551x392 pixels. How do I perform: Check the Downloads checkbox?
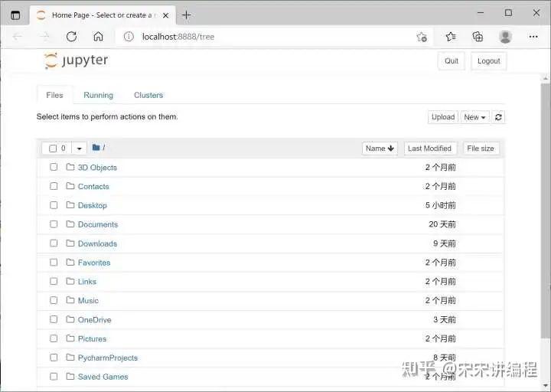click(54, 243)
